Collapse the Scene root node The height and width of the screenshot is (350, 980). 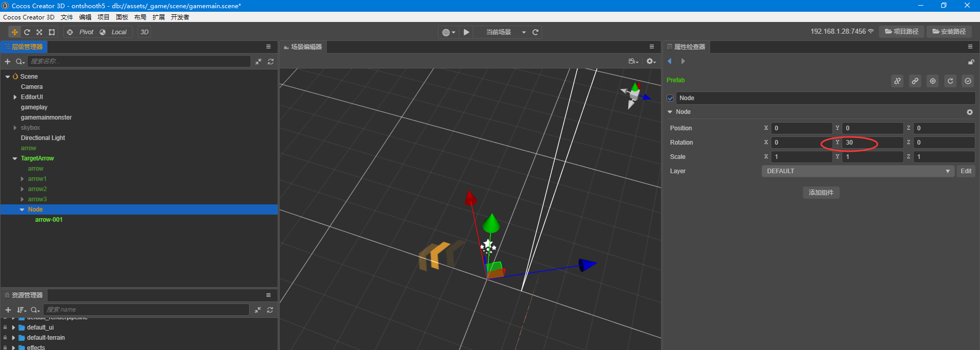click(8, 77)
